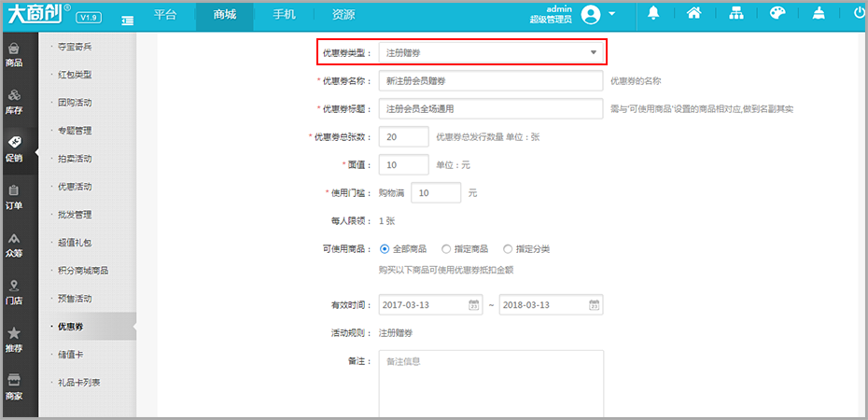This screenshot has height=420, width=868.
Task: Switch to the 商城 top tab
Action: 225,16
